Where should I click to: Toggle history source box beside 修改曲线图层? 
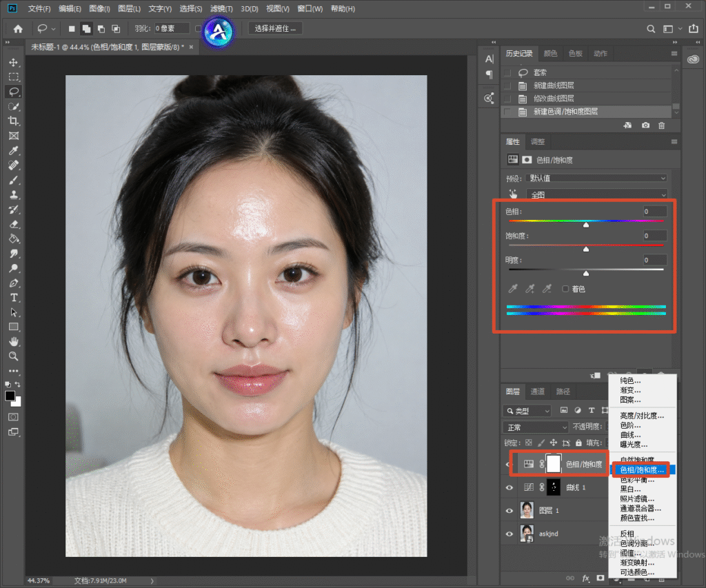tap(508, 98)
